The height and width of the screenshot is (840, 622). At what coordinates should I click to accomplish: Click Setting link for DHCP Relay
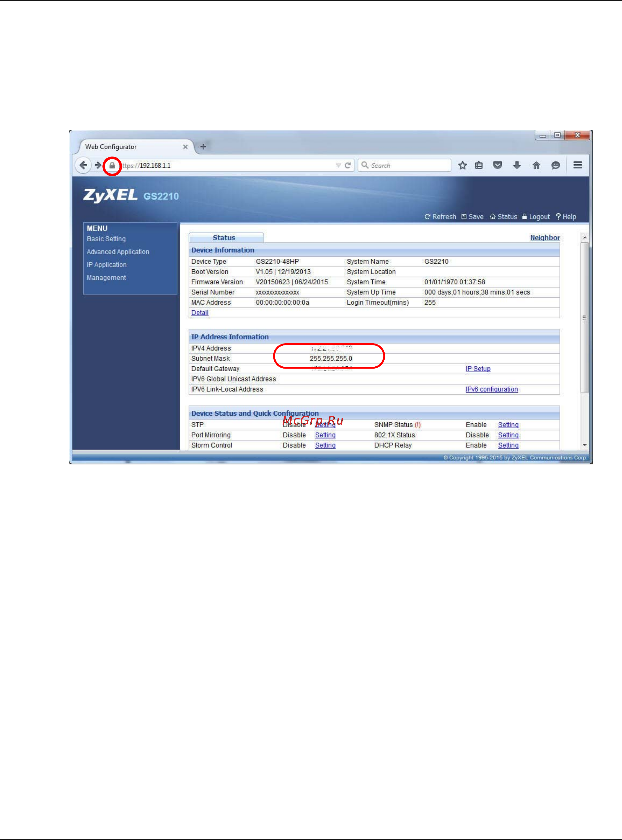(x=508, y=445)
